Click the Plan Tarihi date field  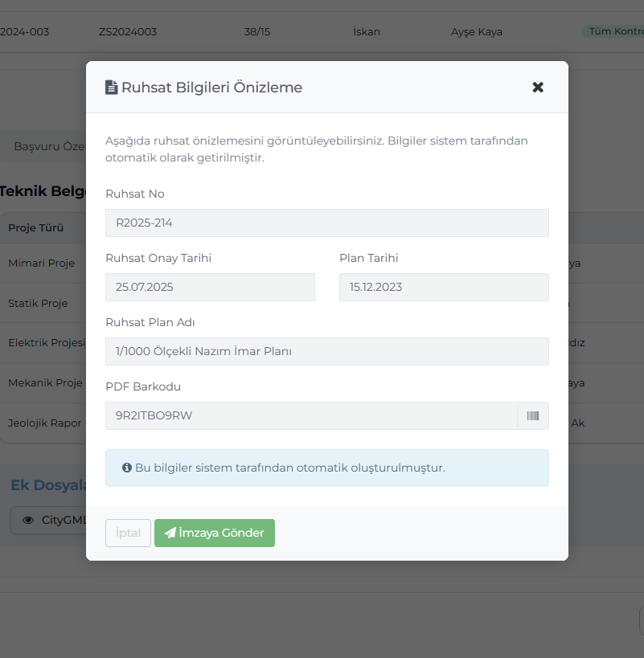443,288
